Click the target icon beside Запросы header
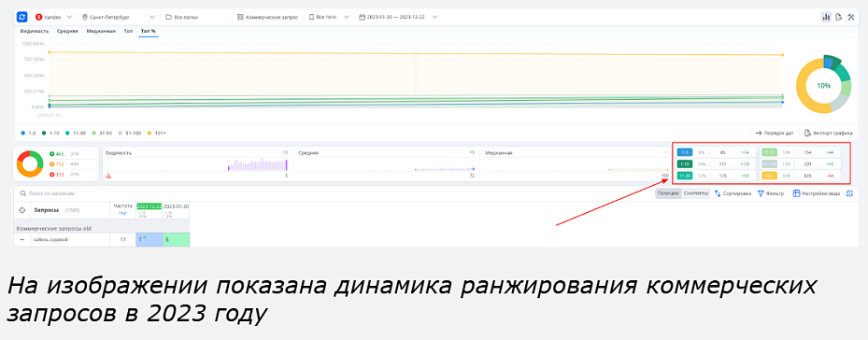 pos(22,210)
